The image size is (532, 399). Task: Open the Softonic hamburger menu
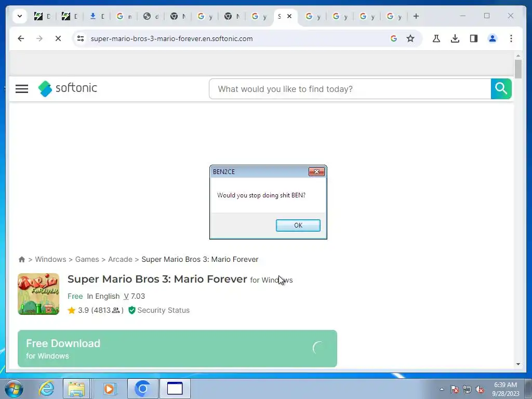pyautogui.click(x=22, y=89)
